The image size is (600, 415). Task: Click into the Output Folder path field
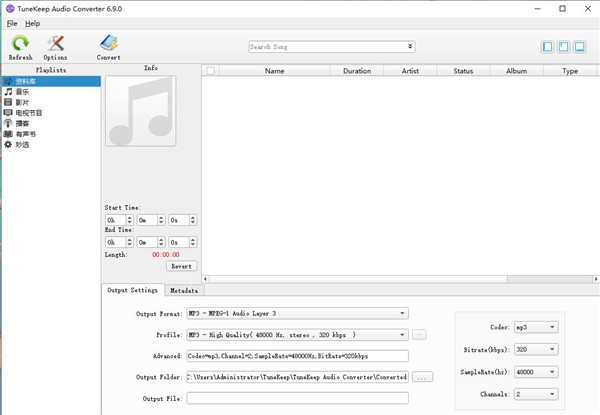pos(297,377)
